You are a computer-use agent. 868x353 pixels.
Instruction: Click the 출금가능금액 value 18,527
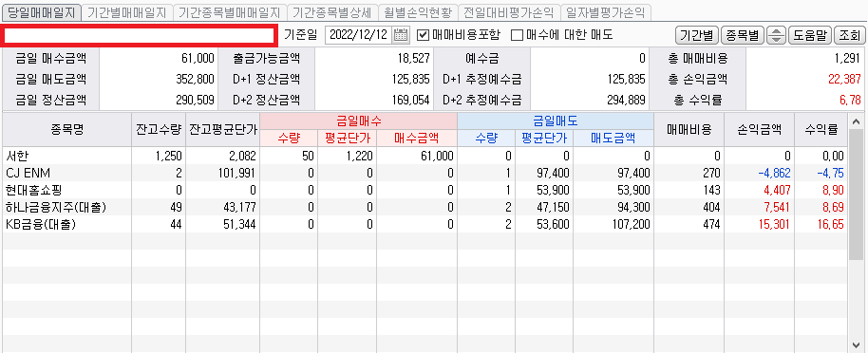pyautogui.click(x=413, y=58)
